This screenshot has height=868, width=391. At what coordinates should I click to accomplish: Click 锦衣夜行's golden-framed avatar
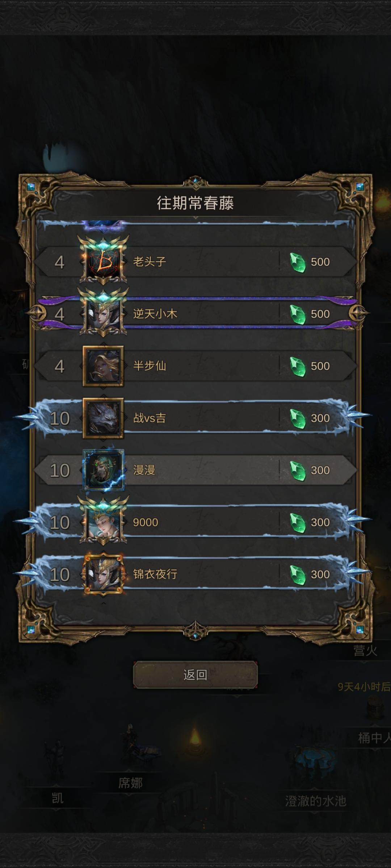[103, 574]
